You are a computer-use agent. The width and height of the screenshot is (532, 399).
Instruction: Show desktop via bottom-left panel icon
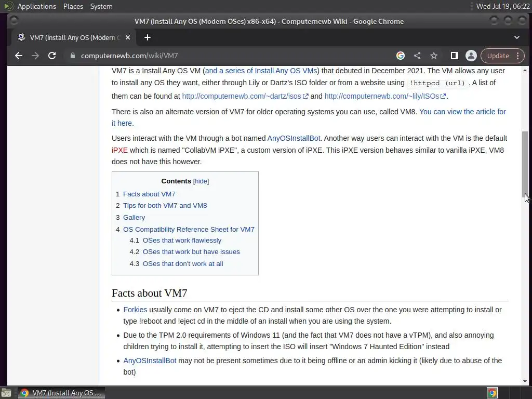point(6,393)
